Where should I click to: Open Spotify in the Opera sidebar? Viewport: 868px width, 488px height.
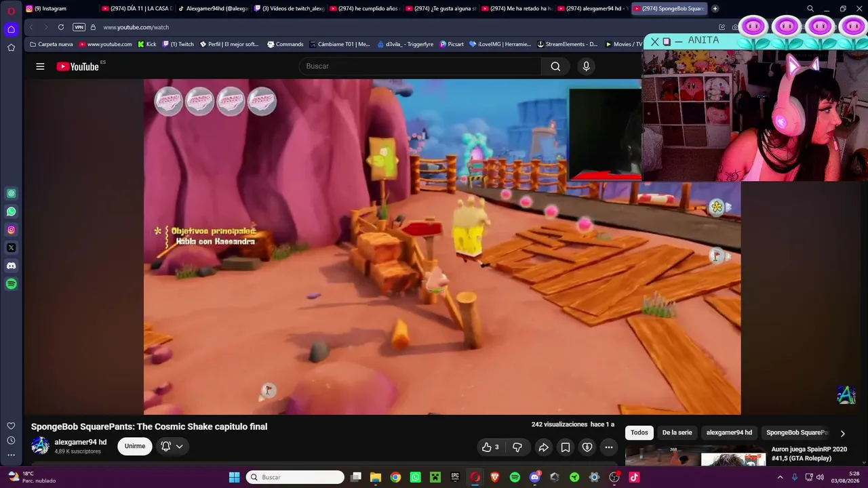tap(11, 284)
